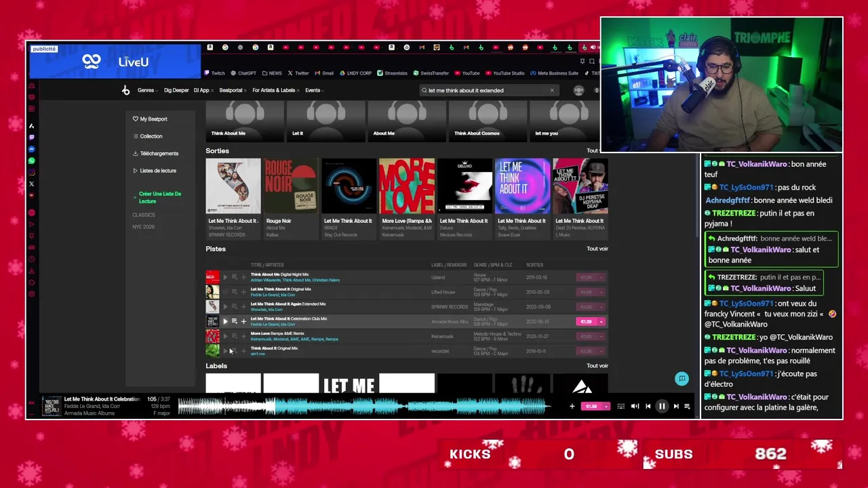Add Think About It Original Mix to playlist

point(243,351)
